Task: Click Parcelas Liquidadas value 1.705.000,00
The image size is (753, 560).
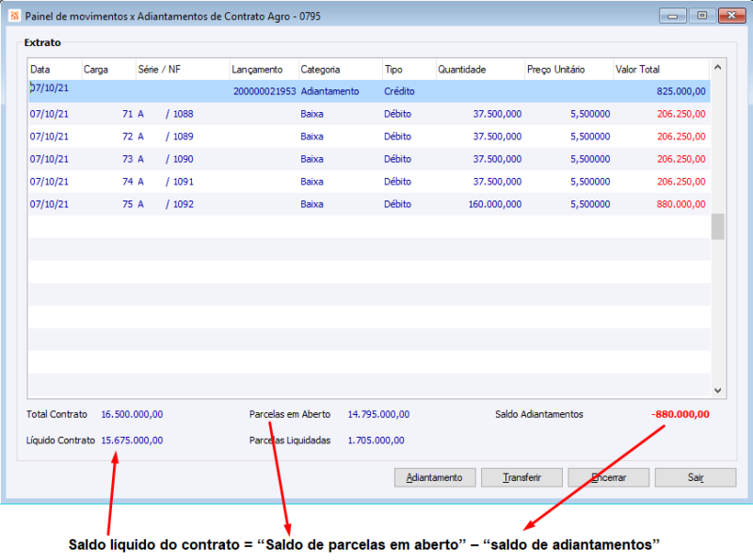Action: click(x=376, y=440)
